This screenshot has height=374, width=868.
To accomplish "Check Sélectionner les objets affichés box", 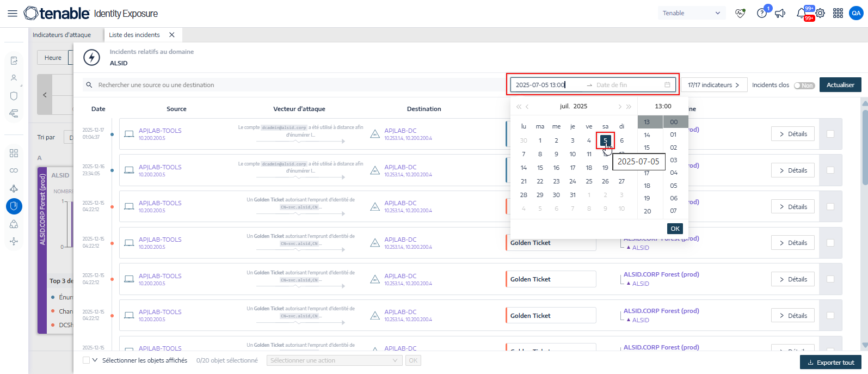I will tap(86, 360).
